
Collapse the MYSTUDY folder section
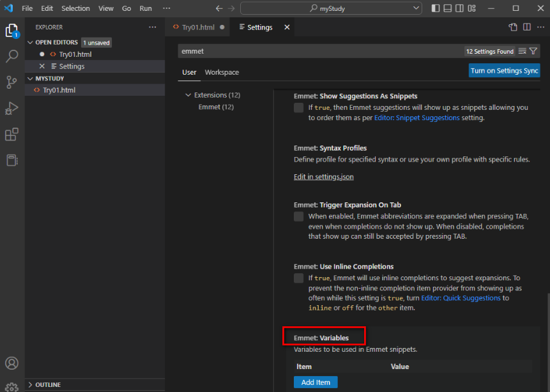point(30,79)
